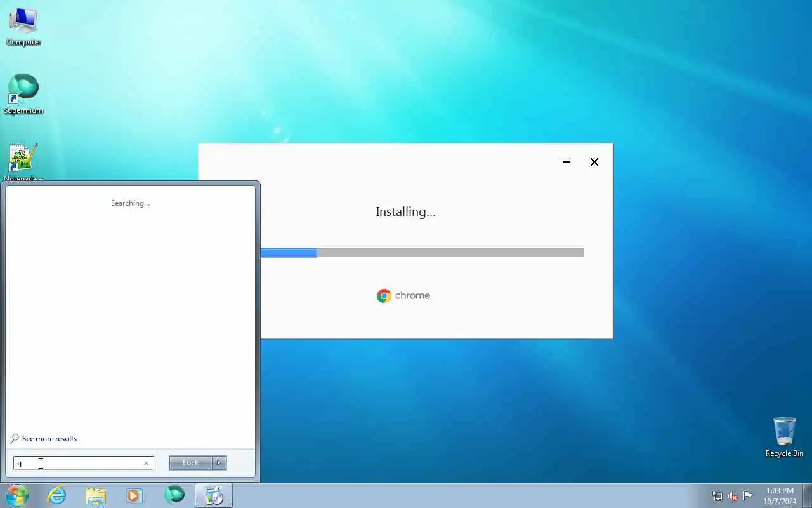Screen dimensions: 812x508
Task: Open the network tray icon
Action: [x=717, y=496]
